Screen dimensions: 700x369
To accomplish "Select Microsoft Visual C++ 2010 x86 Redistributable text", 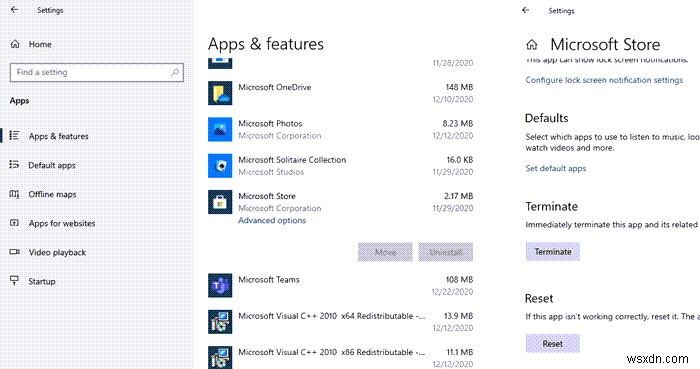I will click(x=331, y=352).
